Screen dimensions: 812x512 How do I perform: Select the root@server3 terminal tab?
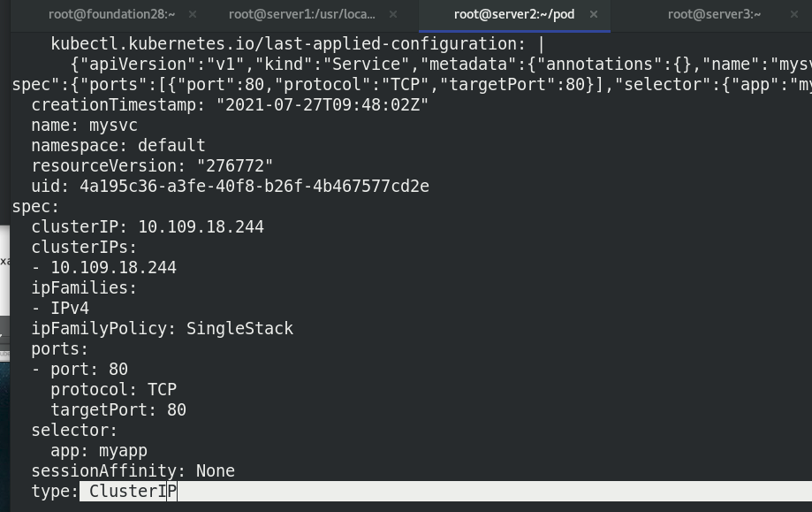click(713, 14)
